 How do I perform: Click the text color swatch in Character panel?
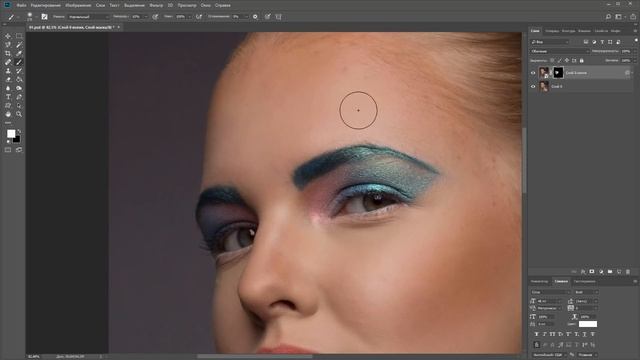coord(588,324)
